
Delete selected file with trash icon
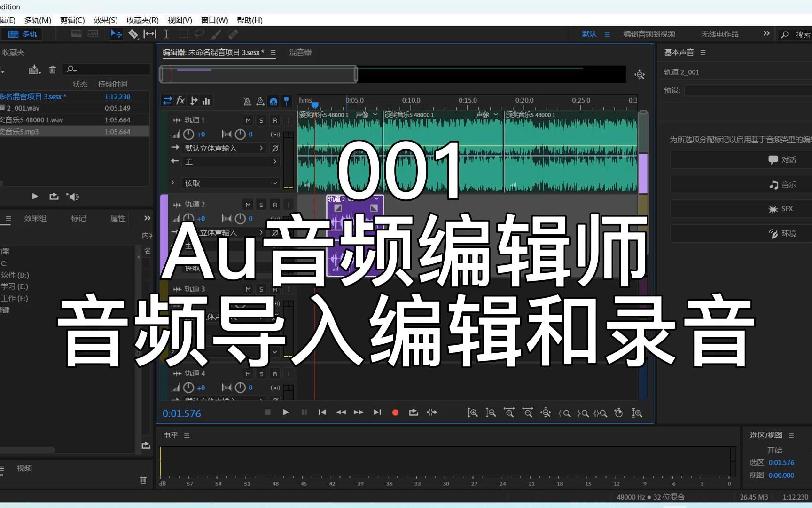coord(53,70)
